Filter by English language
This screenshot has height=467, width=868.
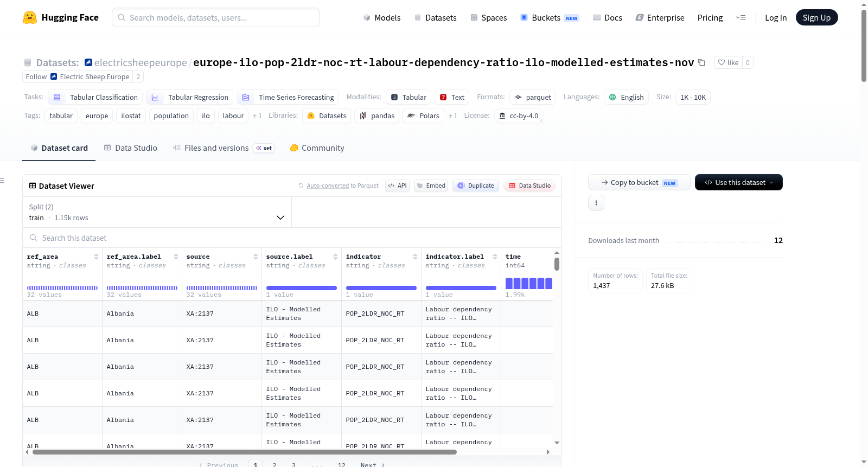click(627, 97)
